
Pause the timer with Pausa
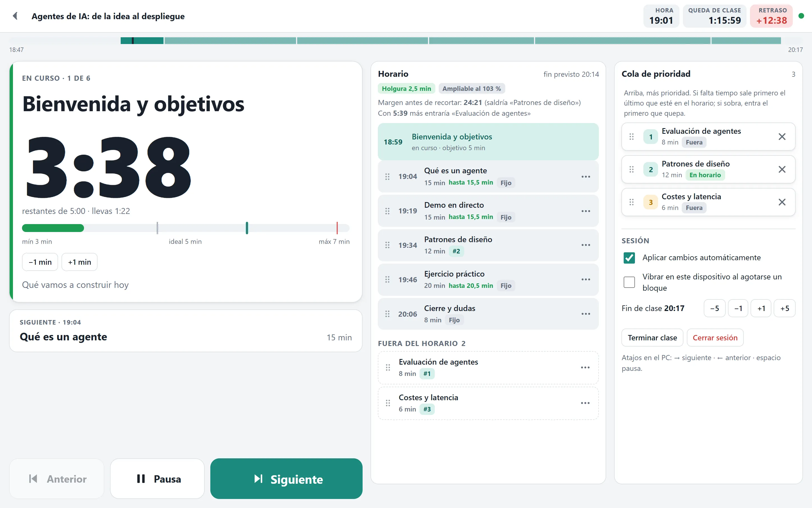(x=157, y=479)
